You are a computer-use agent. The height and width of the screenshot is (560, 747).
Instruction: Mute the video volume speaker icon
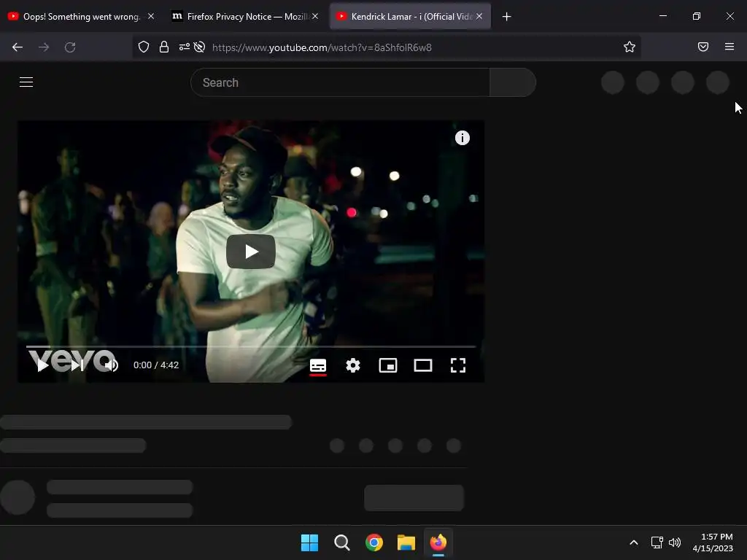tap(111, 365)
